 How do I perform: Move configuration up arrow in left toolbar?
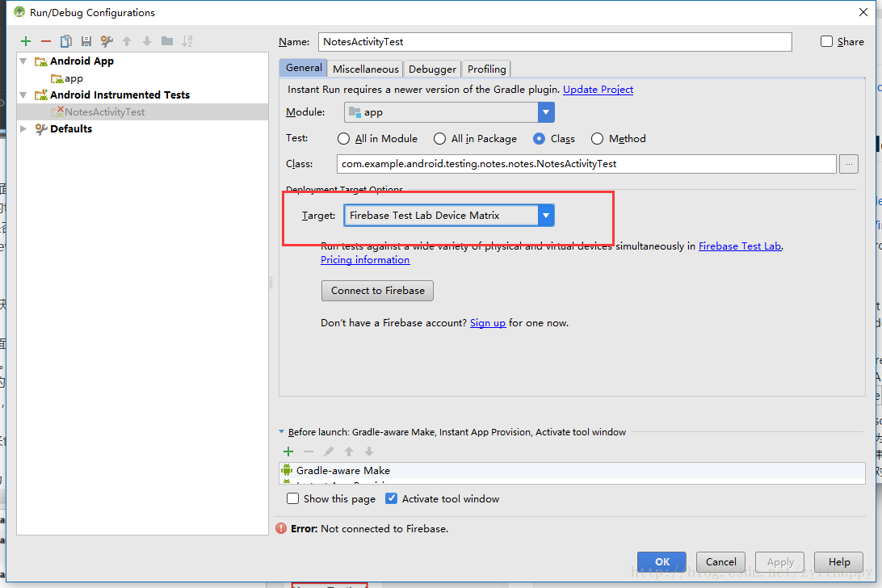(127, 41)
